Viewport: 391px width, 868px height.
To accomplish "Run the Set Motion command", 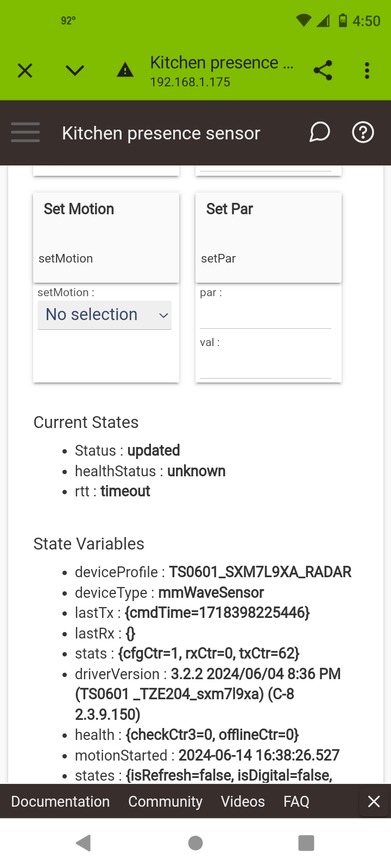I will click(106, 238).
